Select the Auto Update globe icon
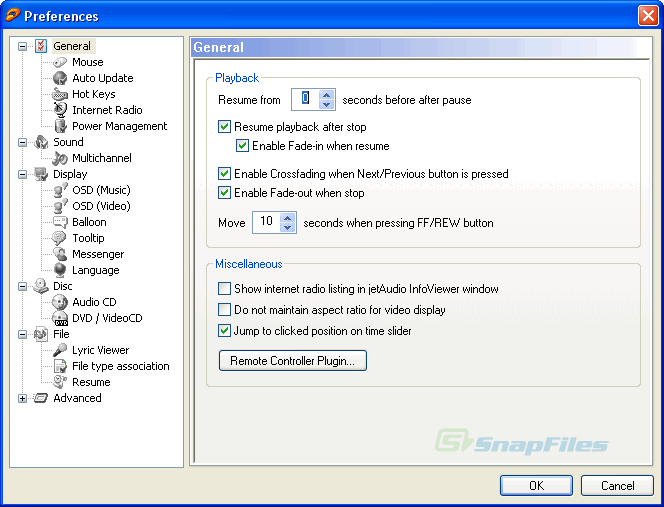This screenshot has width=664, height=507. [60, 78]
